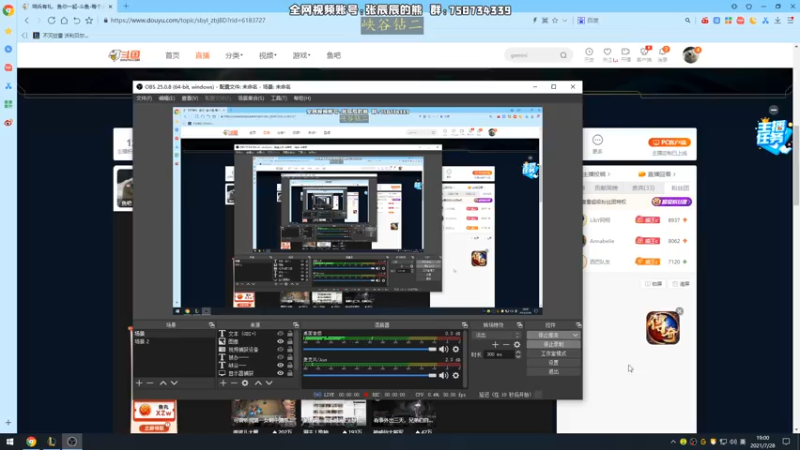Click the OBS 退出 exit button
The image size is (800, 450).
pyautogui.click(x=553, y=372)
